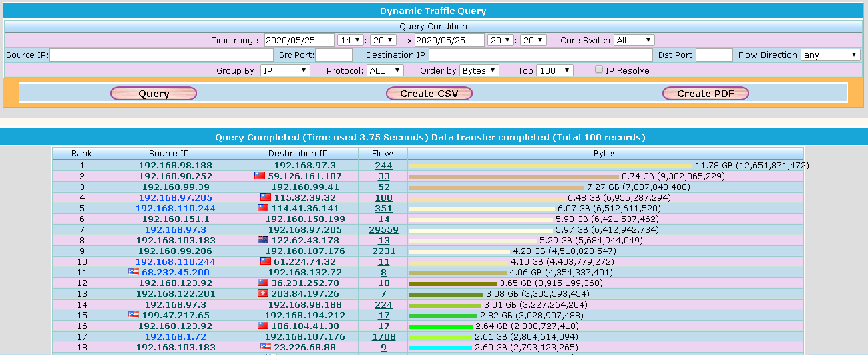Image resolution: width=868 pixels, height=355 pixels.
Task: Open flows link 224 in rank 14
Action: (x=383, y=304)
